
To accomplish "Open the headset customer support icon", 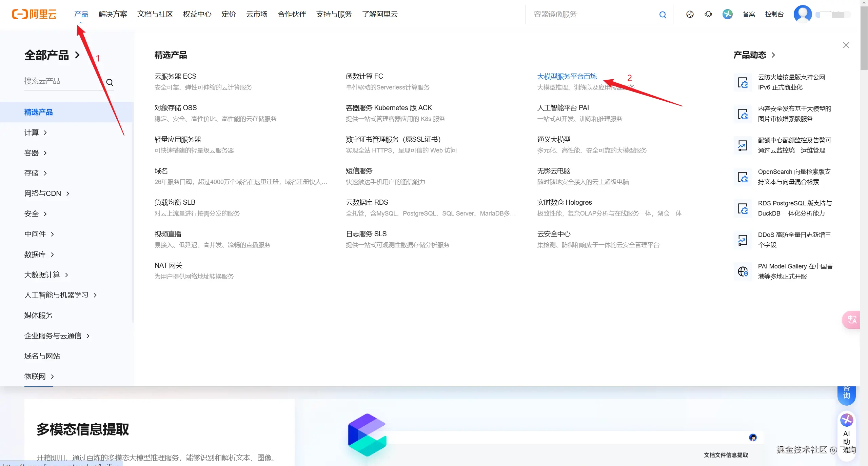I will click(708, 14).
